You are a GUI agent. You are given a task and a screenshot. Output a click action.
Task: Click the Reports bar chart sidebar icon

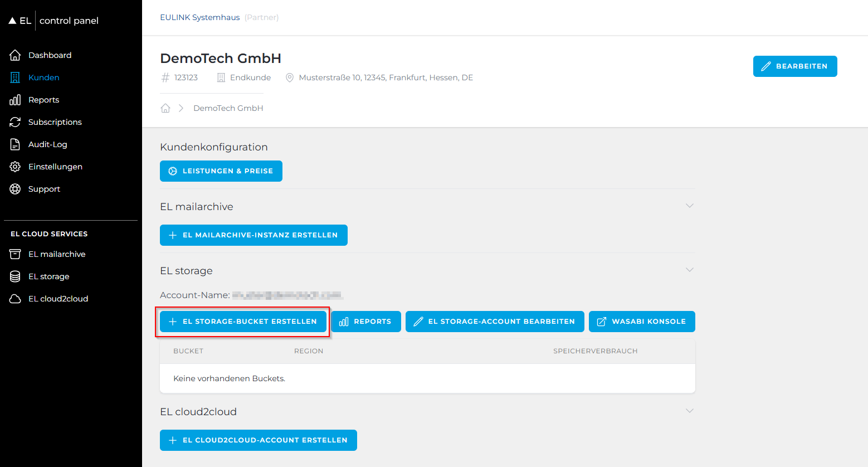point(15,100)
